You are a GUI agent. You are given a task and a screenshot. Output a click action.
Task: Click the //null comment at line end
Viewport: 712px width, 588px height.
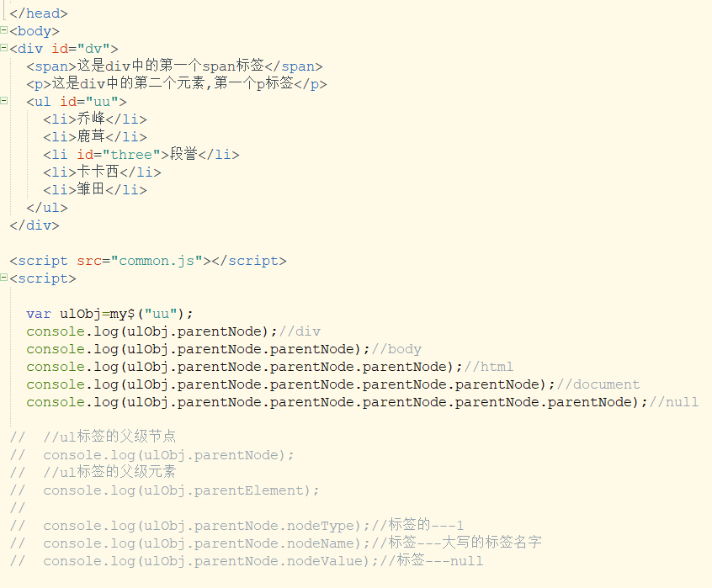674,402
